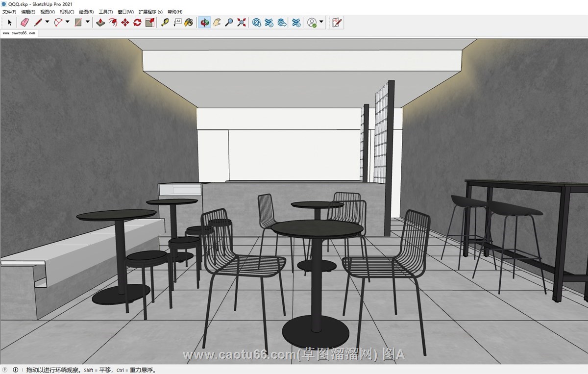
Task: Expand the Line tool dropdown arrow
Action: [x=47, y=22]
